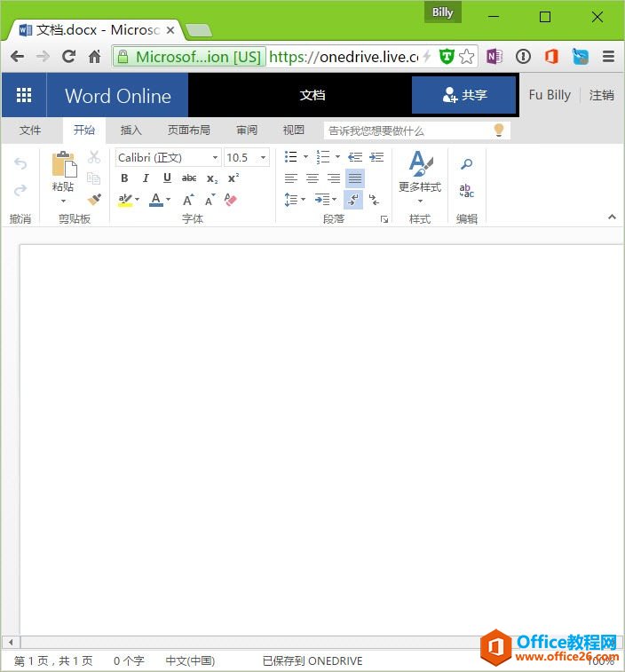625x672 pixels.
Task: Switch to the 审阅 tab
Action: [247, 130]
